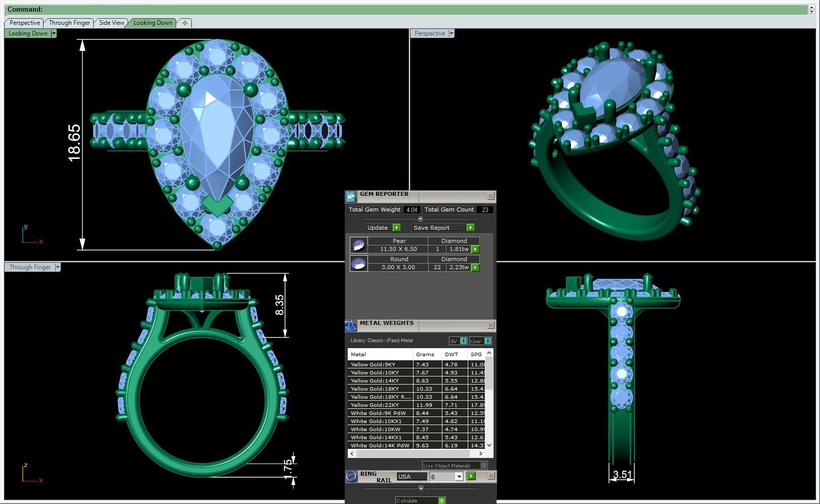Screen dimensions: 820x504
Task: Collapse the Gem Reporter slider handle
Action: [420, 219]
